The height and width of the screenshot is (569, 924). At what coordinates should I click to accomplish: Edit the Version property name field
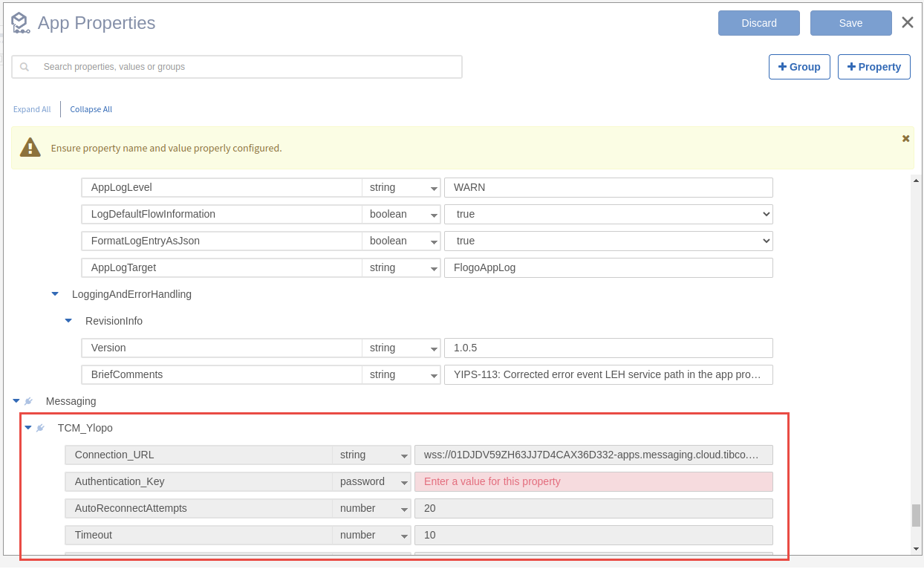pyautogui.click(x=221, y=348)
